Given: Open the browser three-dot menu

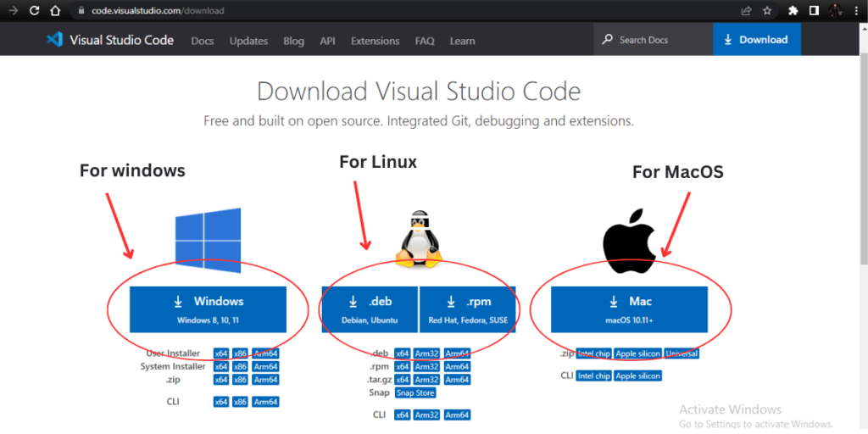Looking at the screenshot, I should pyautogui.click(x=854, y=10).
